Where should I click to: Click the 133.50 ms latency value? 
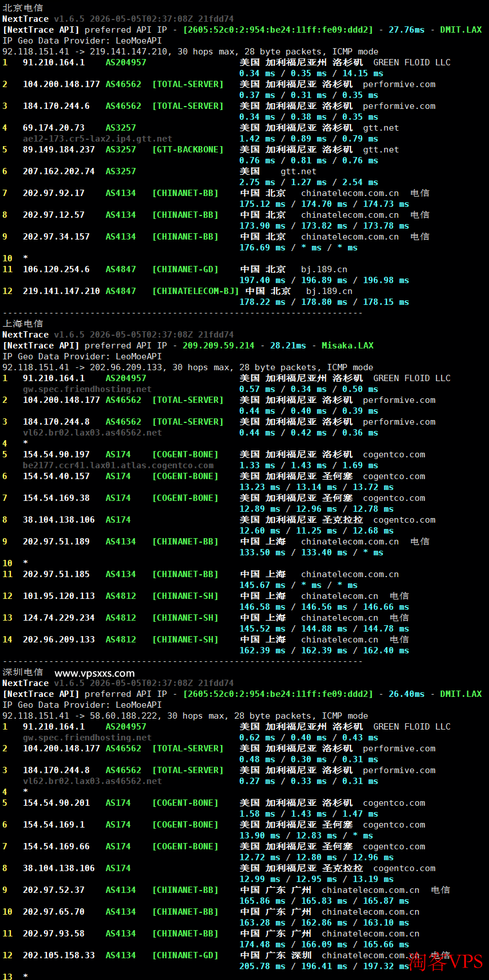[x=262, y=552]
